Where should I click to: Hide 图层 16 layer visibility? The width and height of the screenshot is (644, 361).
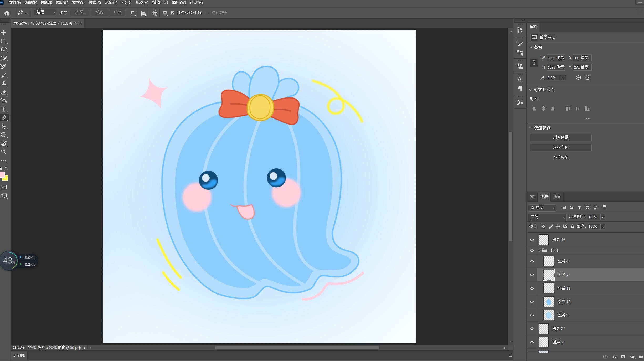coord(532,240)
